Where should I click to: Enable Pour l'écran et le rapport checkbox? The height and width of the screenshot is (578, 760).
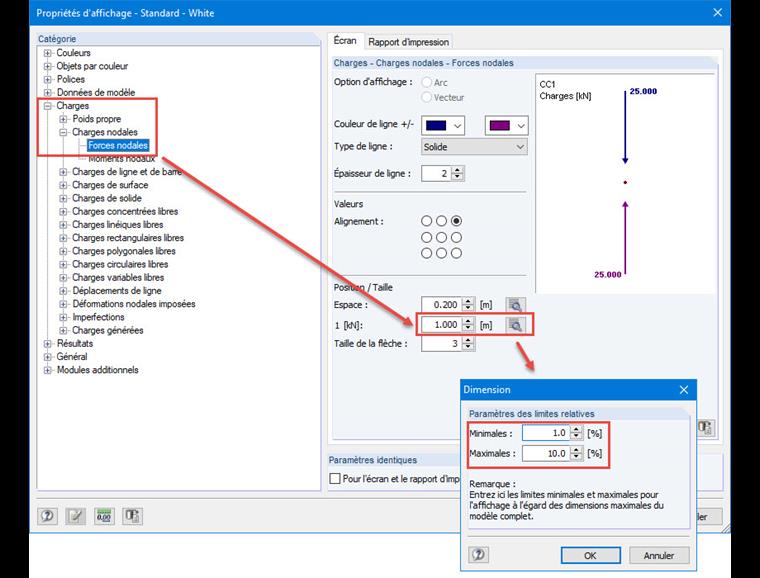pyautogui.click(x=335, y=479)
